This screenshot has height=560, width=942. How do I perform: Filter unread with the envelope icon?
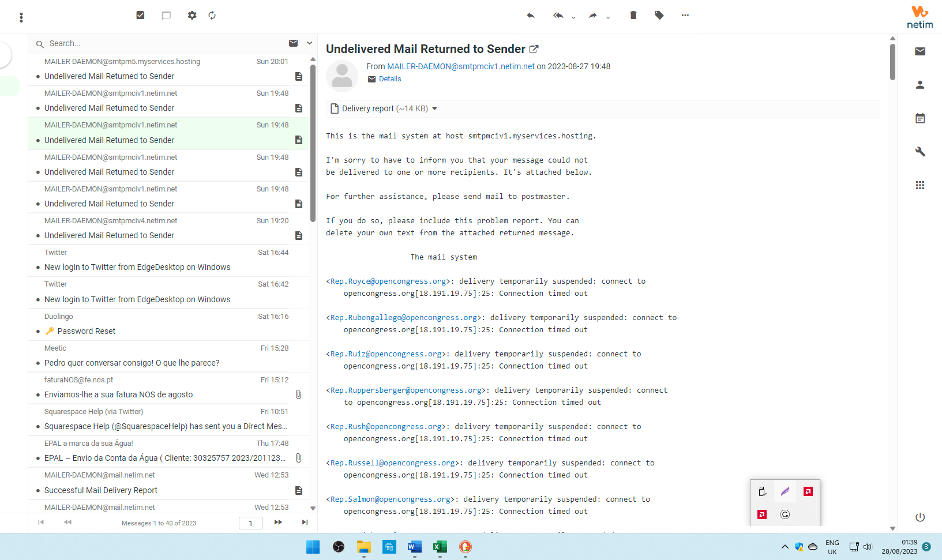294,43
